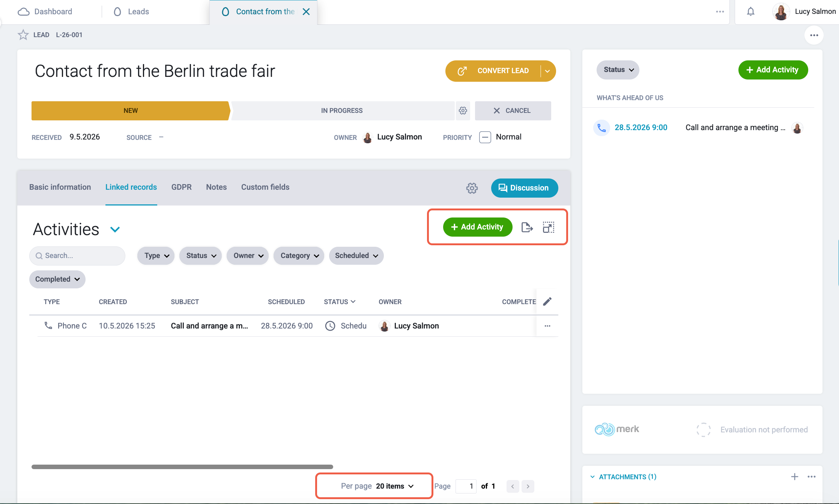Click the phone icon in the activity row
The height and width of the screenshot is (504, 839).
click(x=48, y=325)
